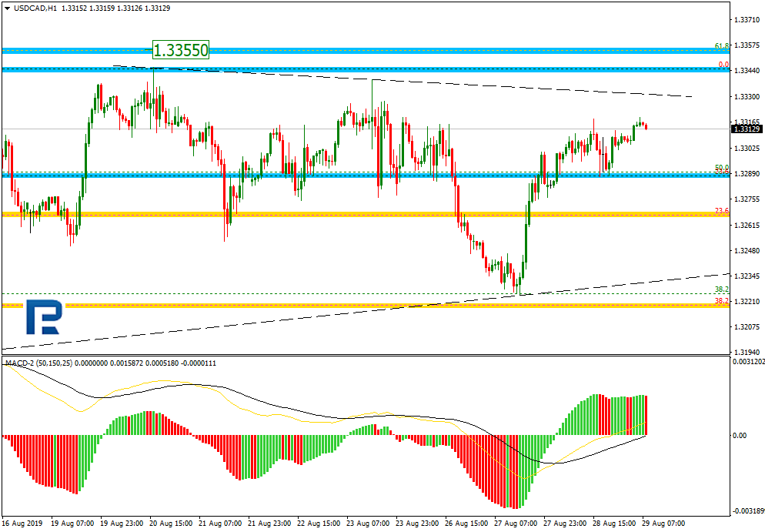Select the green 50.0 Fibonacci level label

722,167
